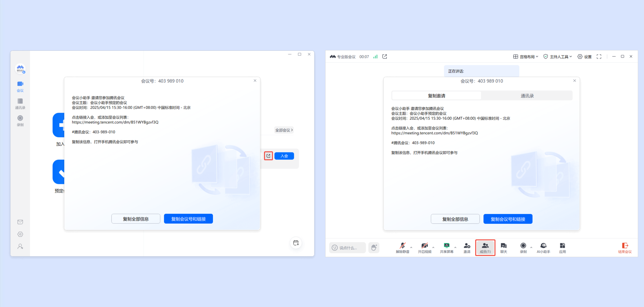The width and height of the screenshot is (644, 307).
Task: Click the blue 入会 join button
Action: pos(284,156)
